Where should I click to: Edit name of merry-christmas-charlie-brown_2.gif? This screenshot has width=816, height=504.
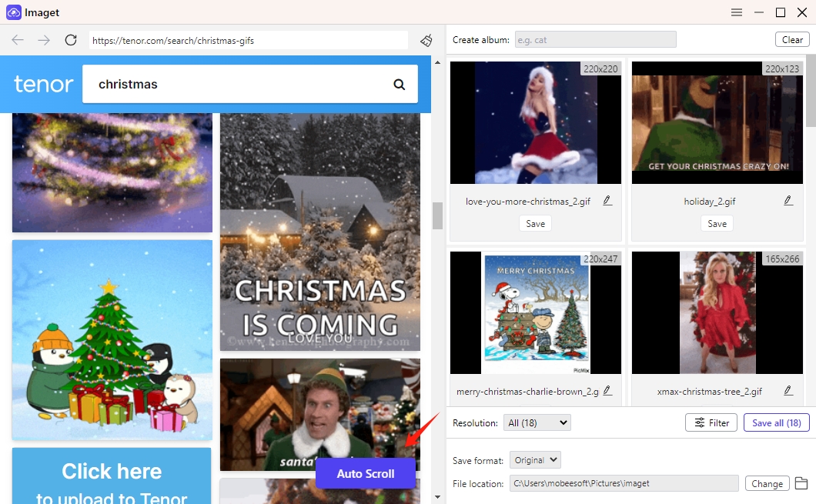pyautogui.click(x=607, y=391)
